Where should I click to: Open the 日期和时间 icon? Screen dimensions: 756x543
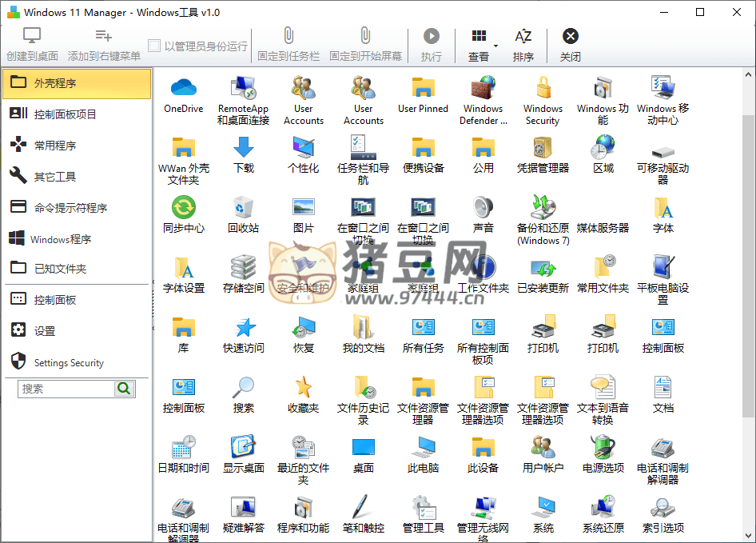pos(183,448)
